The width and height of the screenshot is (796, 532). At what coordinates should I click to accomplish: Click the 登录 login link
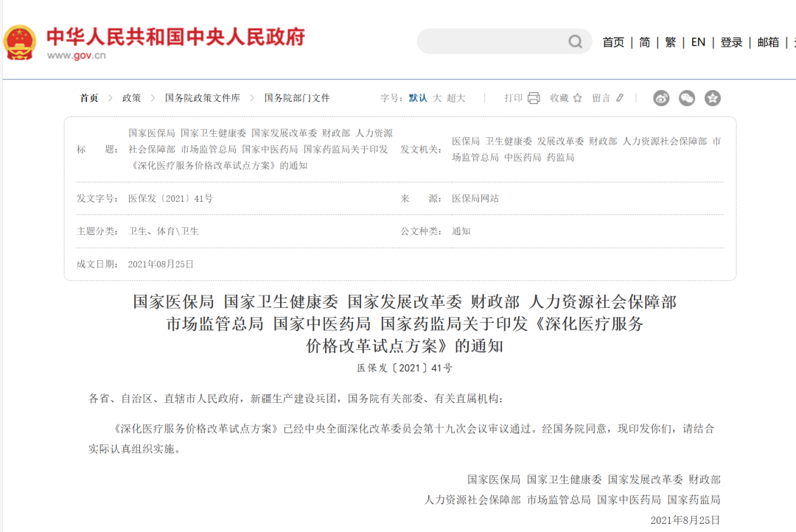731,42
